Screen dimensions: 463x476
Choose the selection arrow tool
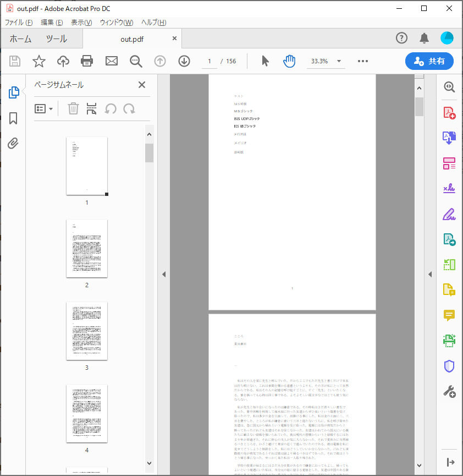[x=265, y=61]
